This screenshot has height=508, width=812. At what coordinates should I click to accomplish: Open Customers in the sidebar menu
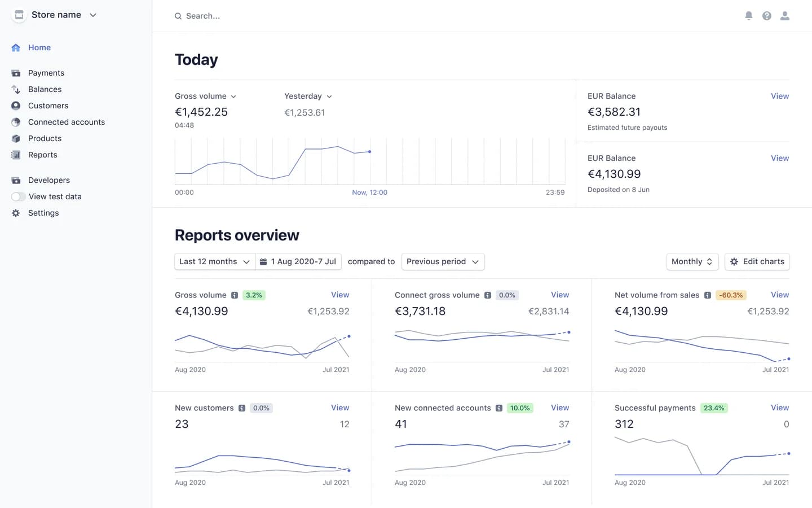tap(48, 106)
